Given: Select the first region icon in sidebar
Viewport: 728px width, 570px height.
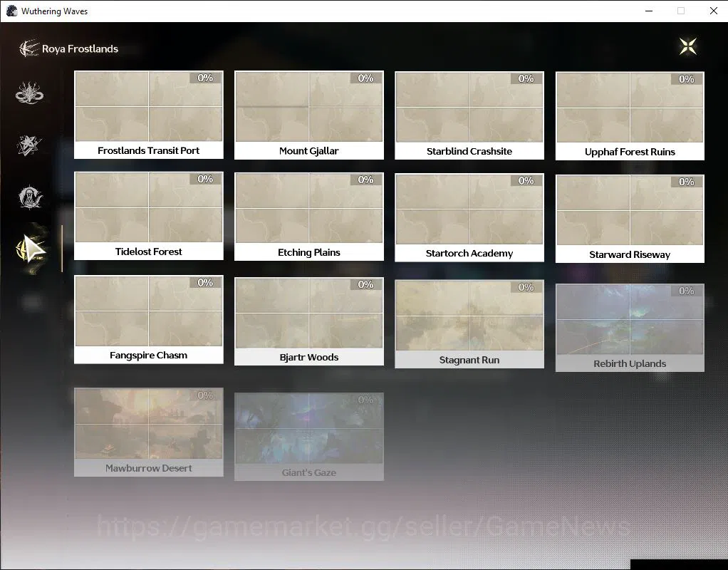Looking at the screenshot, I should point(29,93).
